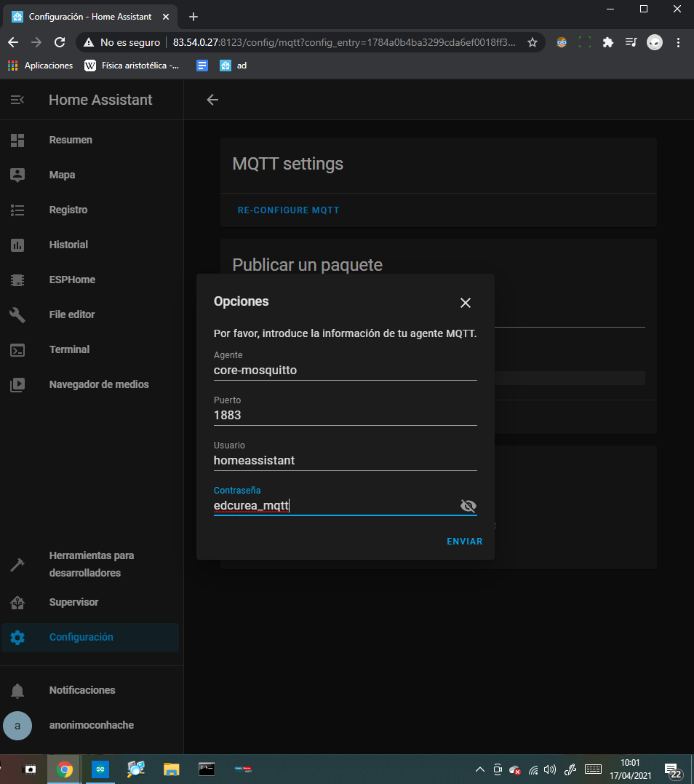Launch File editor panel
Viewport: 694px width, 784px height.
pos(72,314)
